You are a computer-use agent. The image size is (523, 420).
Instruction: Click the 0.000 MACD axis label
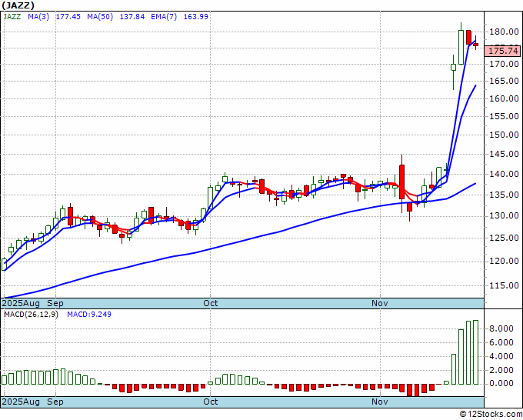(501, 384)
